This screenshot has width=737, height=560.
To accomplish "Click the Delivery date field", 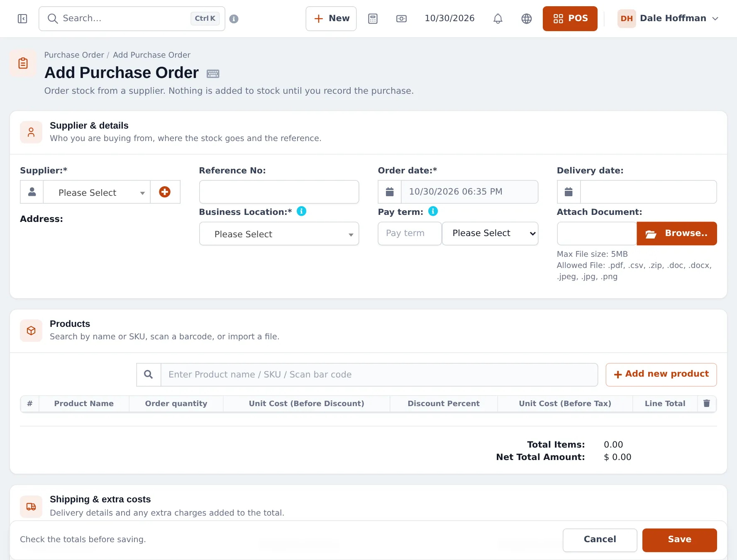I will click(648, 192).
